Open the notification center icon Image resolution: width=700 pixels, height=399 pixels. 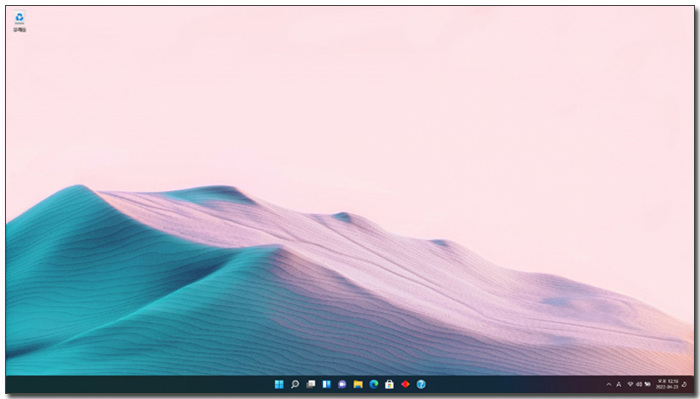685,384
